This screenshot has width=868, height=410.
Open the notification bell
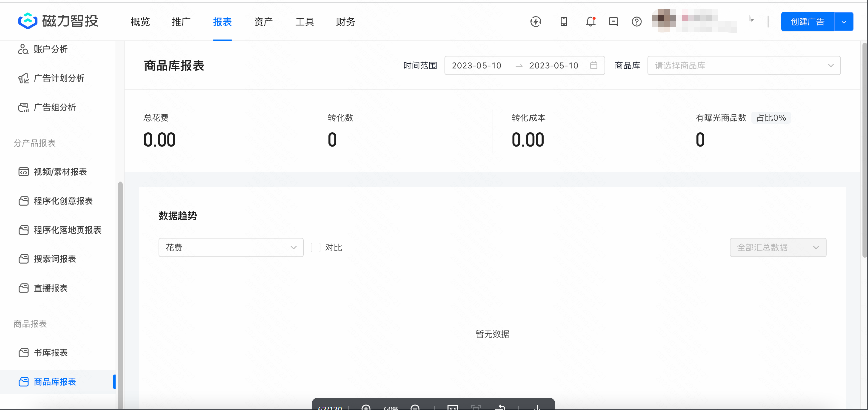coord(591,22)
